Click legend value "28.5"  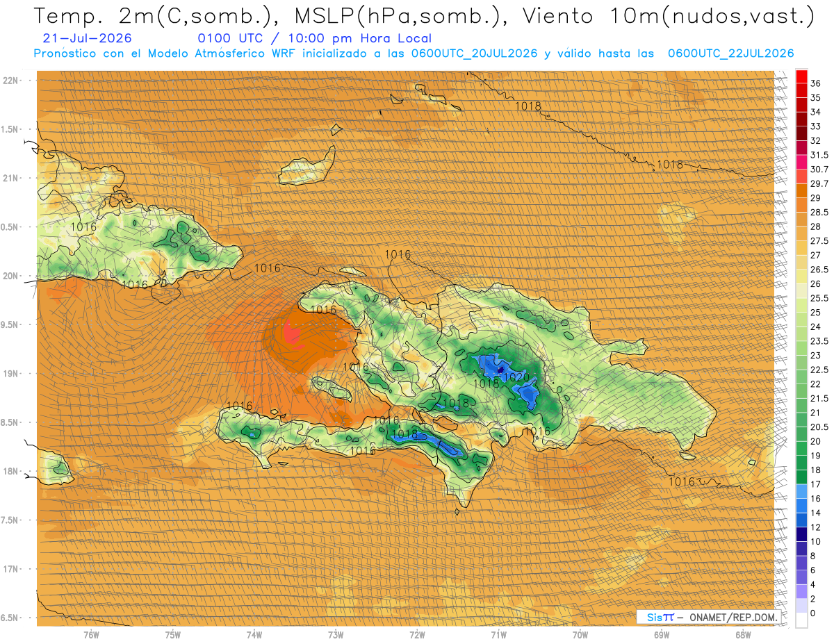tap(819, 212)
